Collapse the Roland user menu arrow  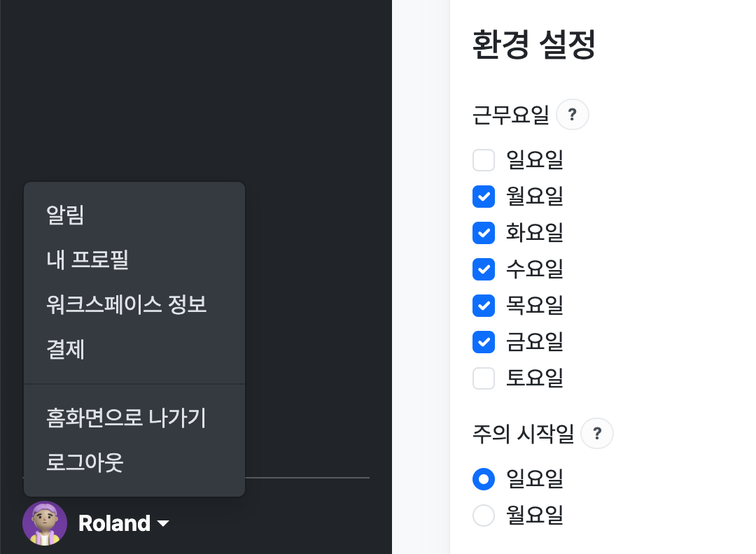[x=163, y=524]
